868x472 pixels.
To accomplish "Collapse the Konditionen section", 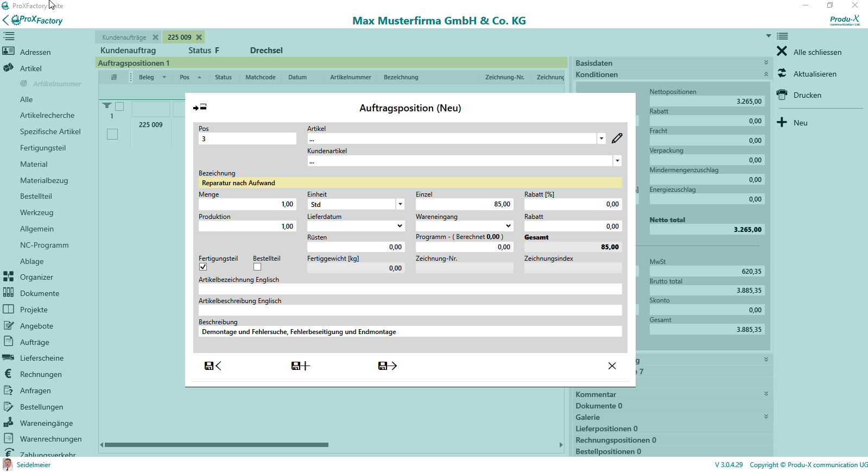I will pos(766,74).
